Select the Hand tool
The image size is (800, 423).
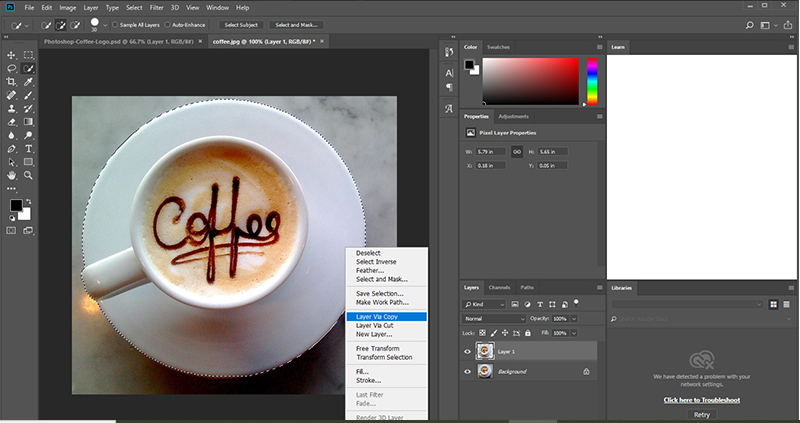(11, 175)
